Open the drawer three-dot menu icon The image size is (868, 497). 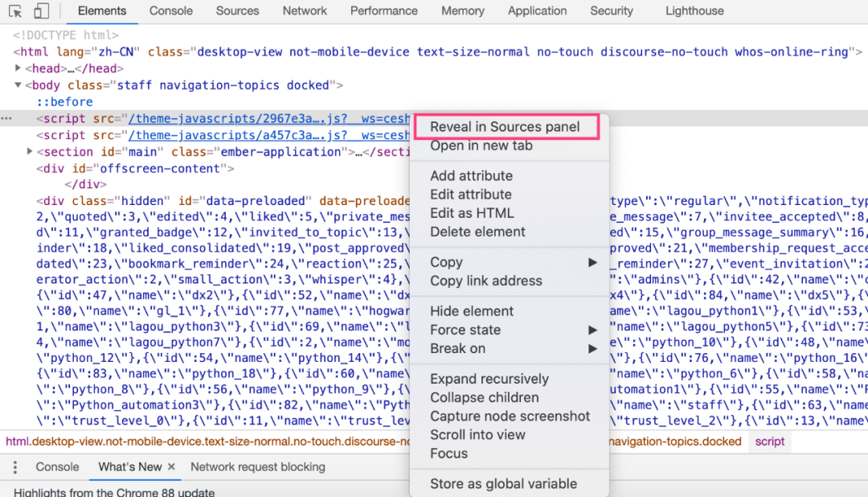tap(15, 467)
